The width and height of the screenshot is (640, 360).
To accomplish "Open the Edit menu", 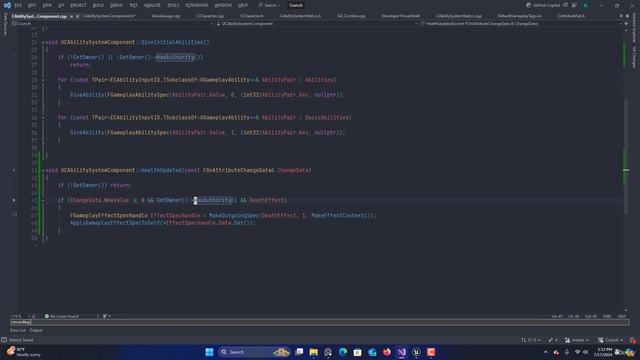I will point(32,5).
